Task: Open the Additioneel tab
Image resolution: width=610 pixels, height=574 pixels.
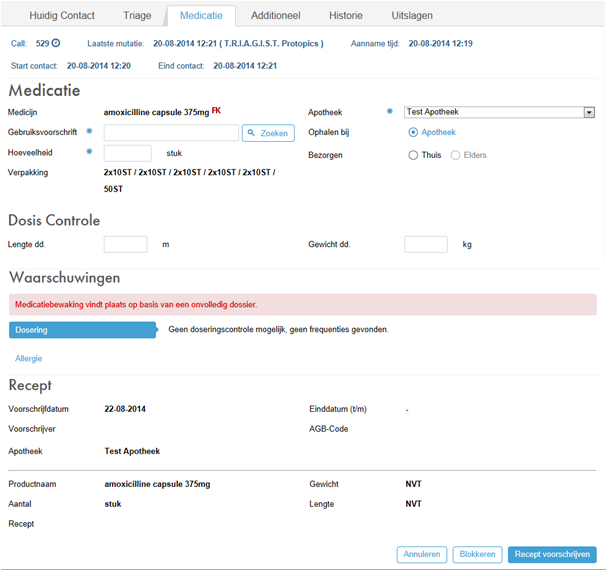Action: [x=275, y=16]
